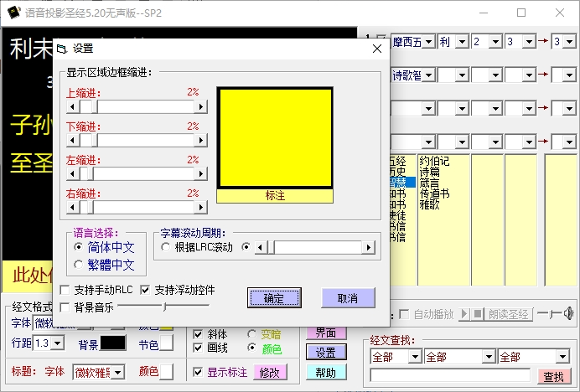Click the 标题 颜色 color swatch
Screen dimensions: 580x392
point(166,372)
